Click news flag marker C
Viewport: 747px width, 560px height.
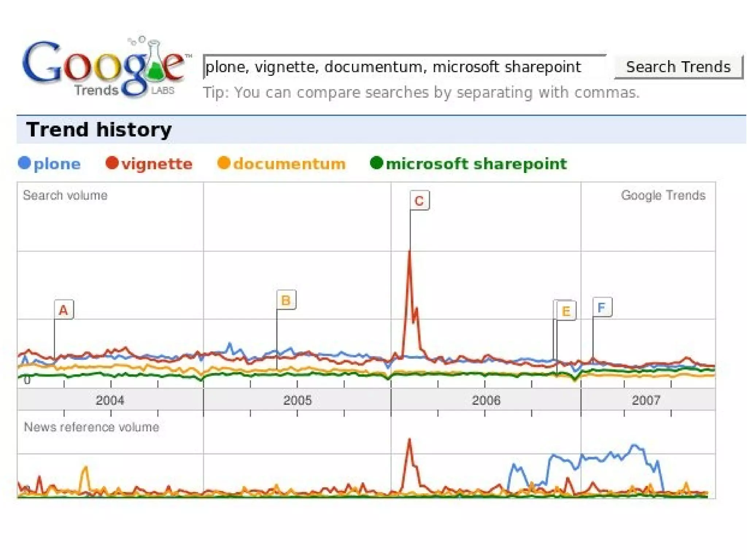419,200
